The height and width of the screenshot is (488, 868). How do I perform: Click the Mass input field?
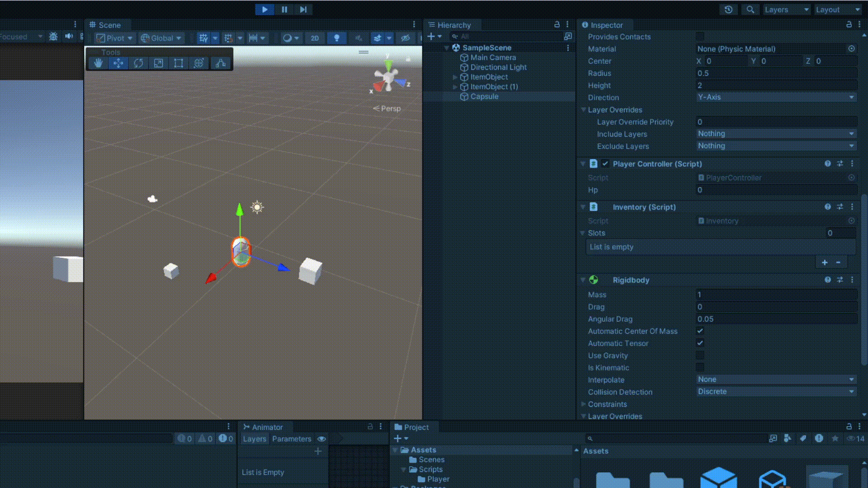(x=776, y=295)
